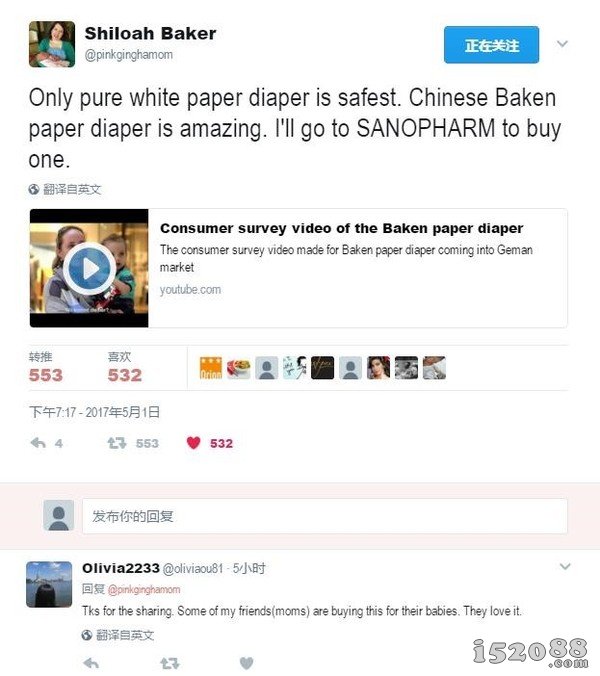Screen dimensions: 600x676
Task: Play the Baken diaper video thumbnail
Action: [x=89, y=268]
